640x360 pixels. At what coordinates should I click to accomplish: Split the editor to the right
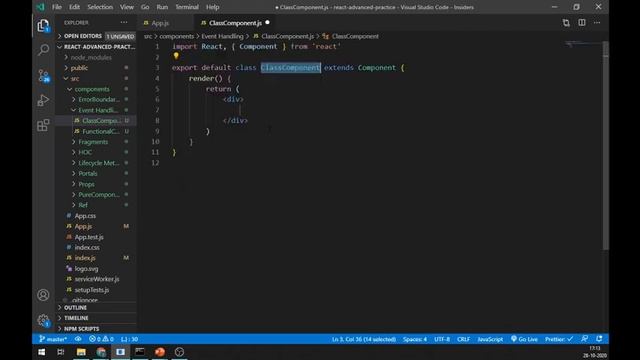582,23
